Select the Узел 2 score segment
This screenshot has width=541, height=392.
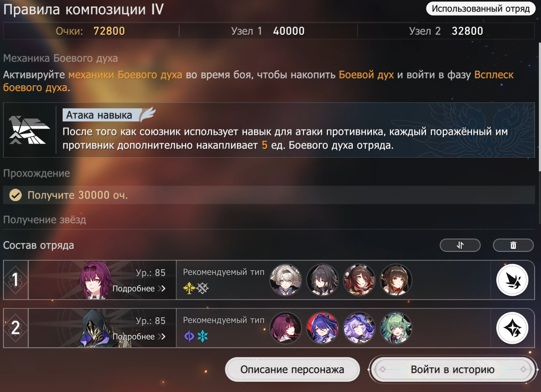446,31
